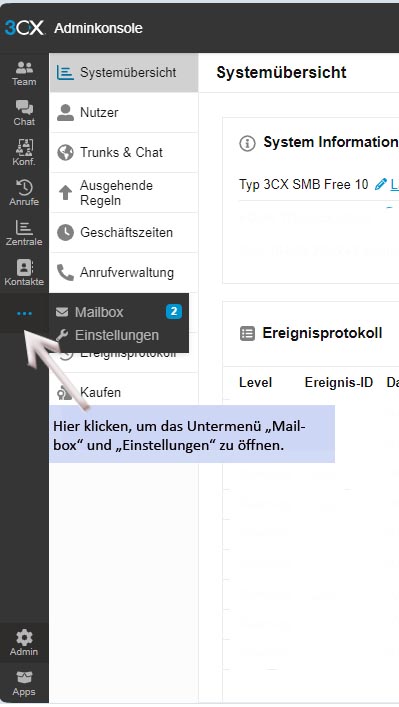Open the Apps icon in sidebar
Viewport: 399px width, 707px height.
(24, 683)
